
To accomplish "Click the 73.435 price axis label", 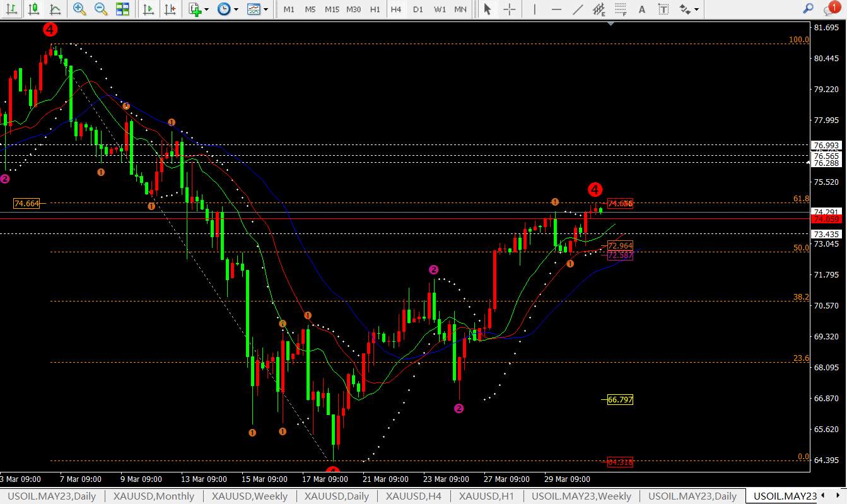I will (827, 233).
